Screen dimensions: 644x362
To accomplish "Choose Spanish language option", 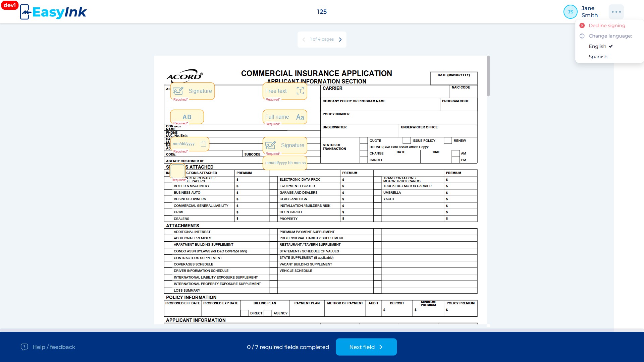I will pyautogui.click(x=598, y=57).
